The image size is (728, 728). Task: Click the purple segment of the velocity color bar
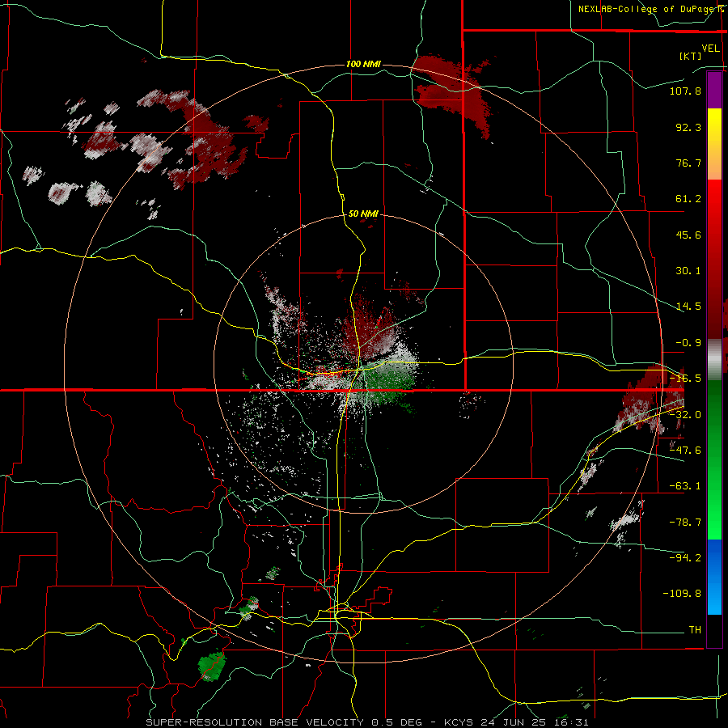pos(714,91)
